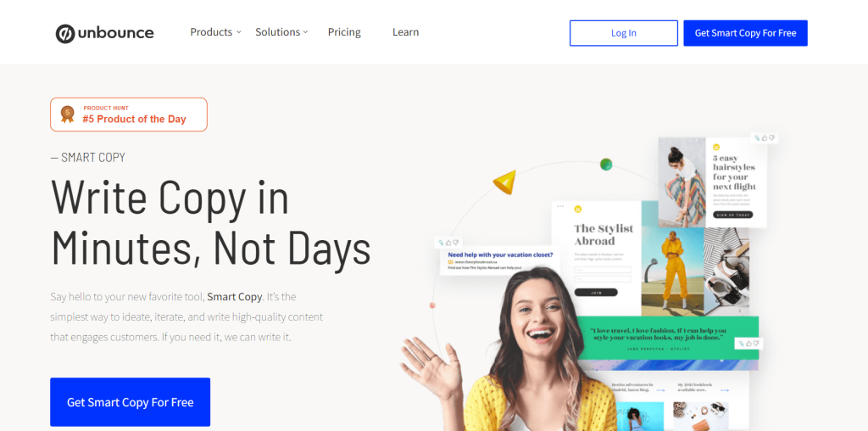Viewport: 868px width, 431px height.
Task: Open the Learn menu item
Action: point(406,32)
